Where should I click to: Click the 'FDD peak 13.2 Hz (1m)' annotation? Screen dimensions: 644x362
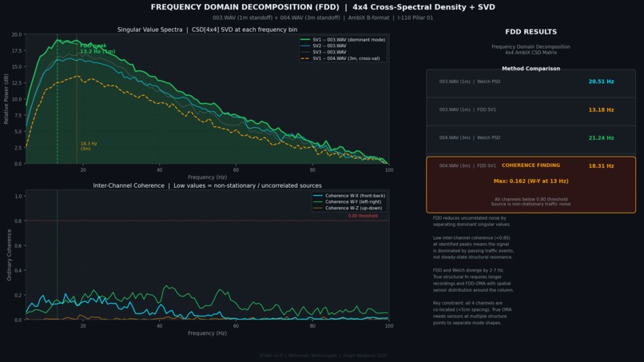click(97, 49)
